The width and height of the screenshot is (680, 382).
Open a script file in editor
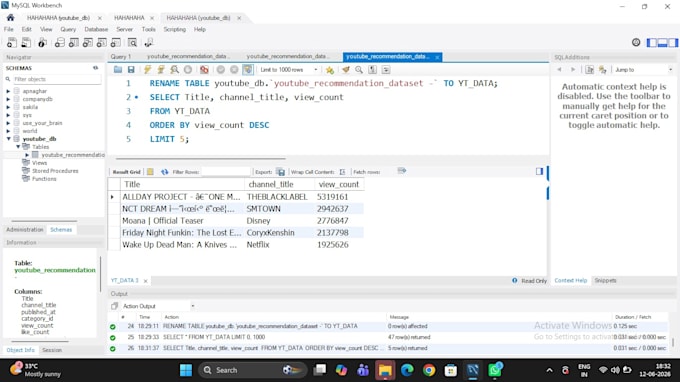tap(118, 69)
